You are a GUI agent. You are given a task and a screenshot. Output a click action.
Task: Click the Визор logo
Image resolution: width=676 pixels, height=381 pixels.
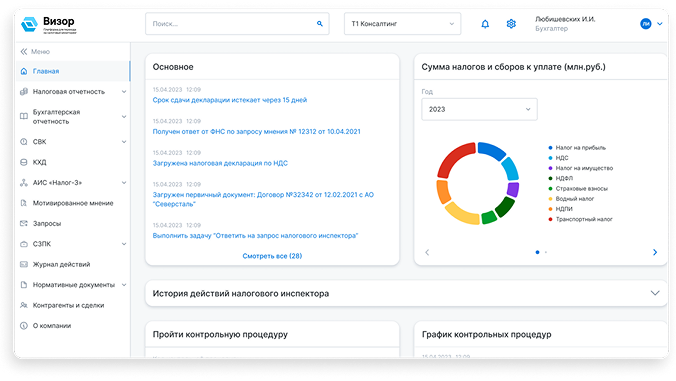tap(49, 24)
